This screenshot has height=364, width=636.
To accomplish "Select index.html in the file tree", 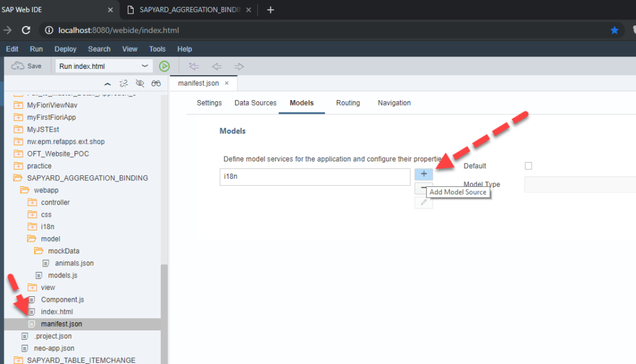I will coord(57,312).
